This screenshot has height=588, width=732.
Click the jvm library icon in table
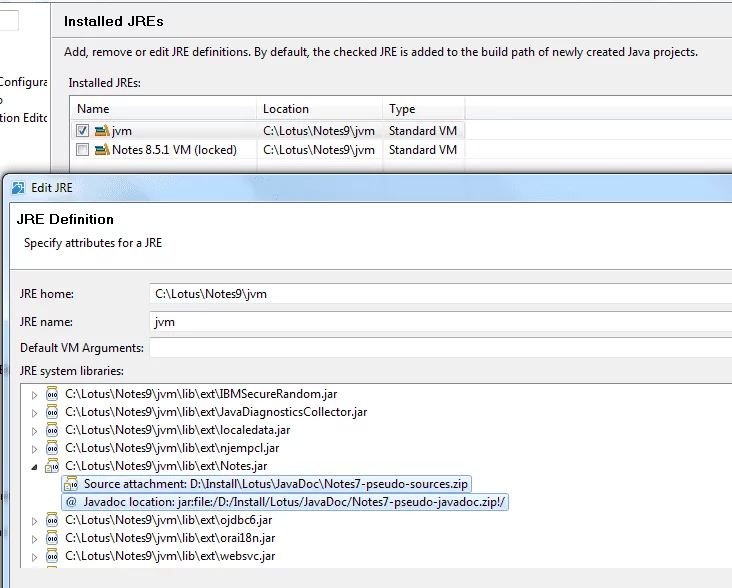coord(101,131)
